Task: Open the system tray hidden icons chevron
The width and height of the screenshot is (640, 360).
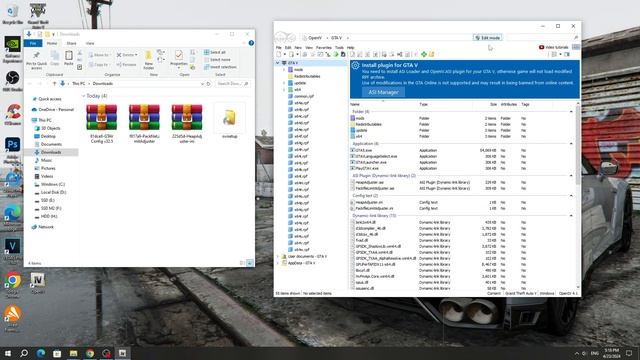Action: [x=577, y=353]
